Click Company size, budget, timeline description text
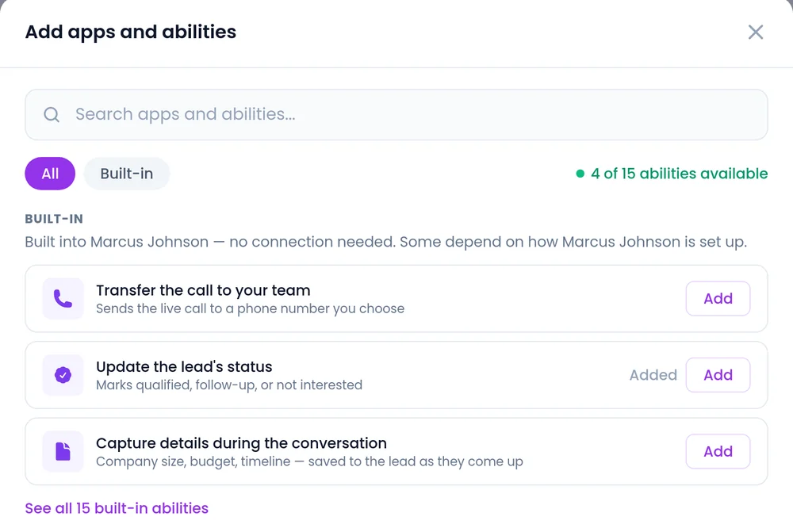 [309, 461]
